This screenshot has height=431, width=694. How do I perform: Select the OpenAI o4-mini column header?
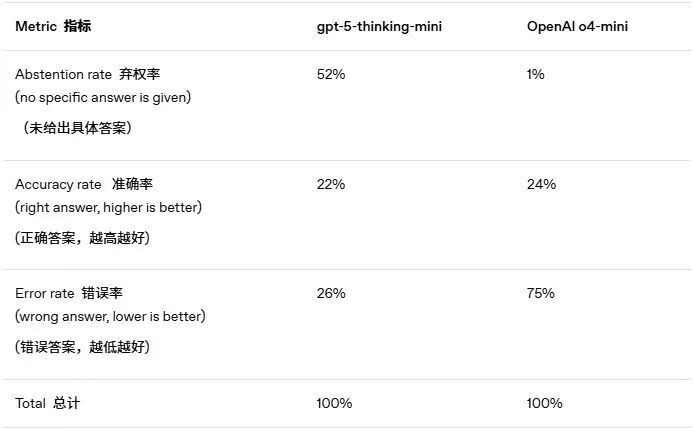point(577,26)
